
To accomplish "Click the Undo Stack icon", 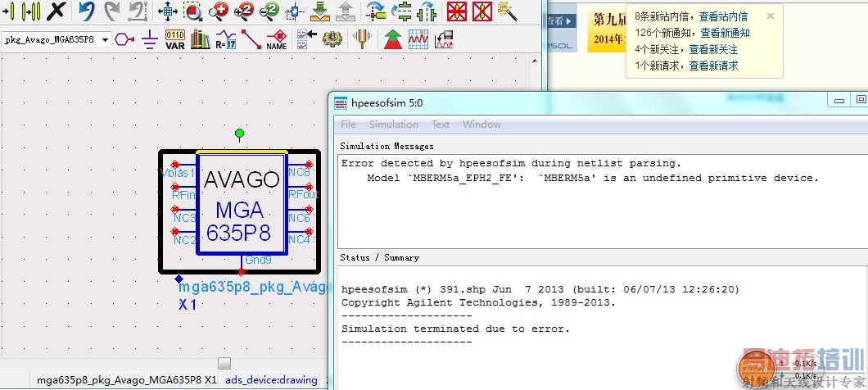I will click(x=138, y=11).
